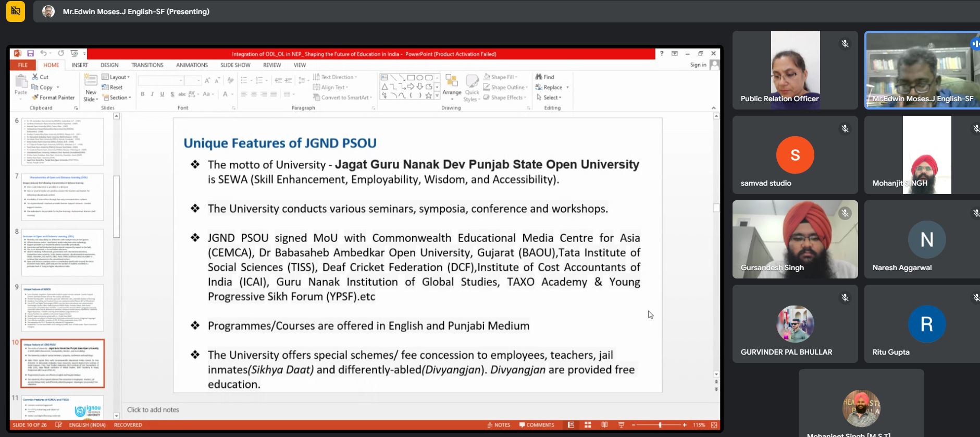Screen dimensions: 980x437
Task: Toggle Normal view button in status bar
Action: click(571, 425)
